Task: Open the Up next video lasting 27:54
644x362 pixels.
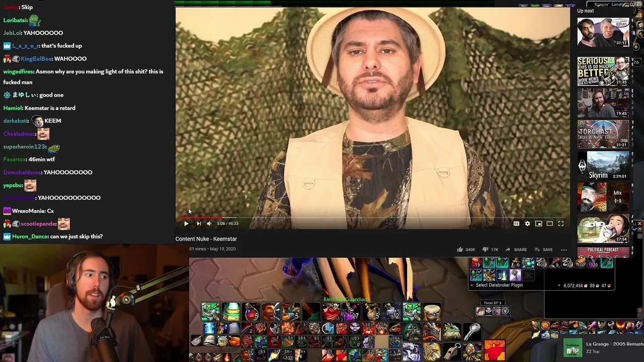Action: (x=603, y=229)
